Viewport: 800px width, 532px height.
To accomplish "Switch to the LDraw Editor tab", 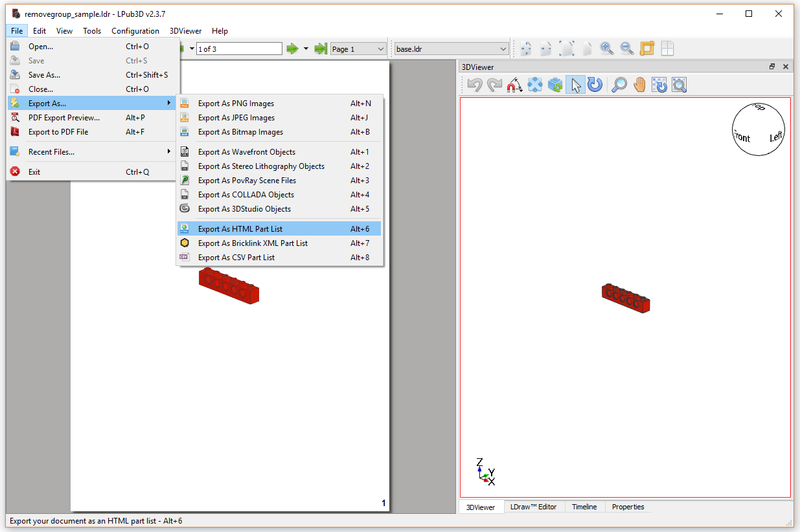I will tap(534, 507).
